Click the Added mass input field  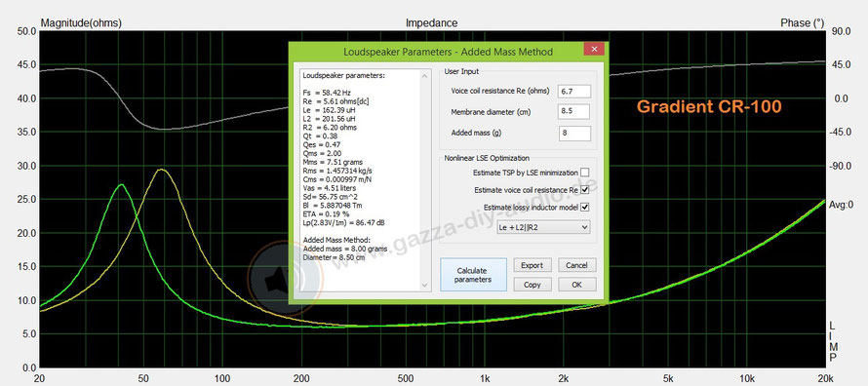[x=574, y=133]
